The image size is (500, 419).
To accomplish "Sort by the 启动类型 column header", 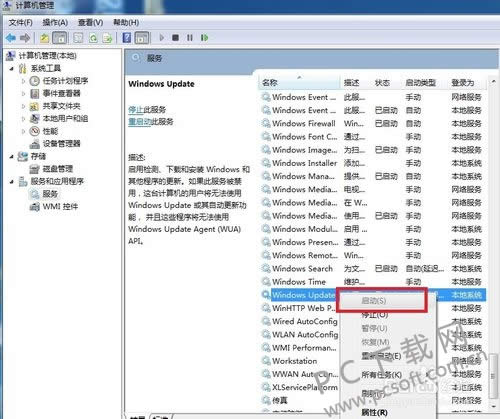I will click(424, 82).
